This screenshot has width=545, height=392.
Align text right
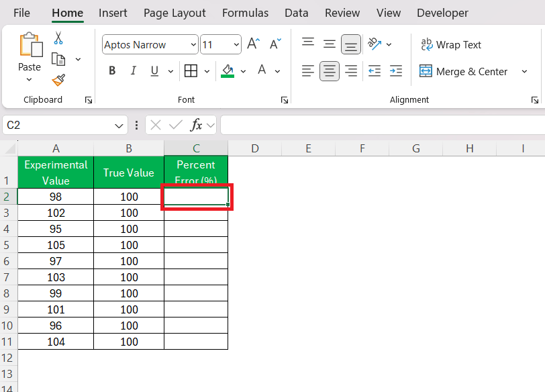[351, 71]
